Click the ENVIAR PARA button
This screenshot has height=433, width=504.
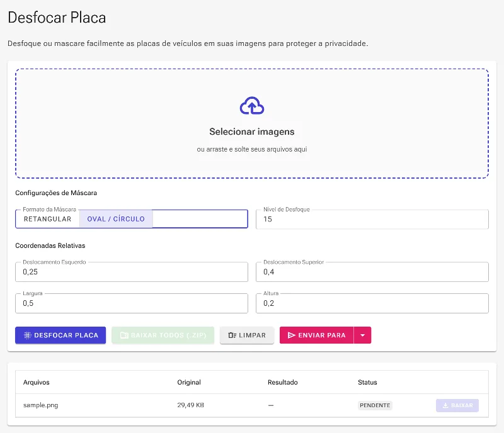pos(317,335)
